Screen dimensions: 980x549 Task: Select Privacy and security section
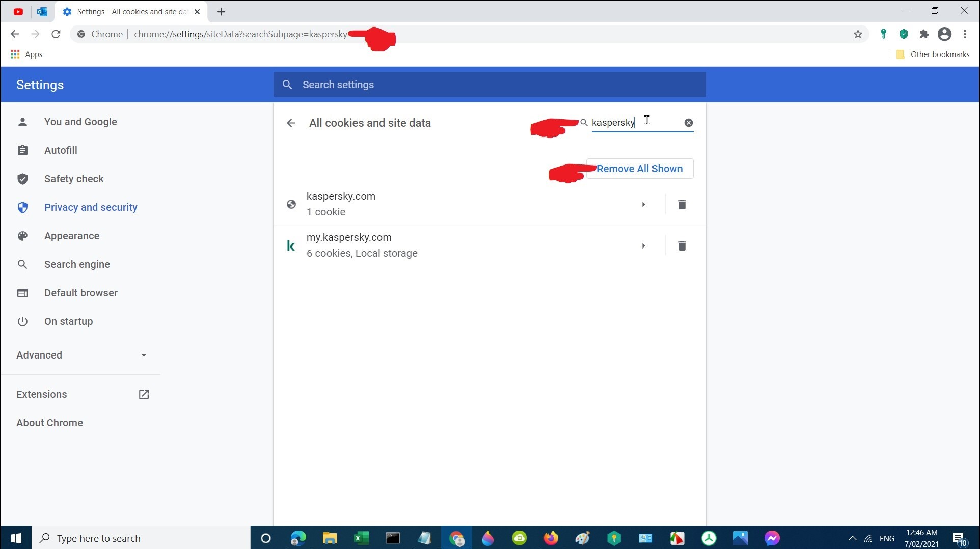(91, 207)
